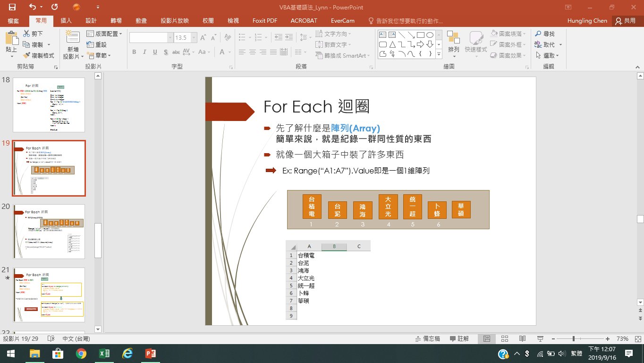Toggle text shadow
The height and width of the screenshot is (363, 644).
(x=166, y=52)
